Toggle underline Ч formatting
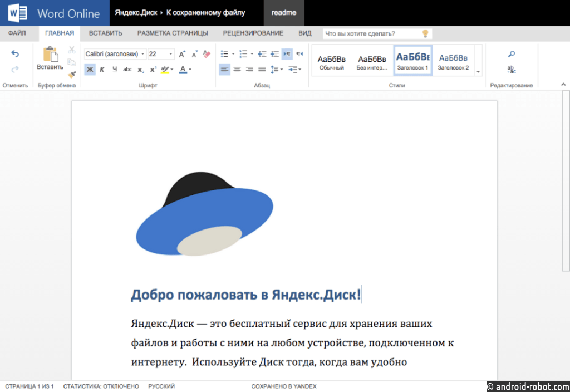 click(x=115, y=70)
